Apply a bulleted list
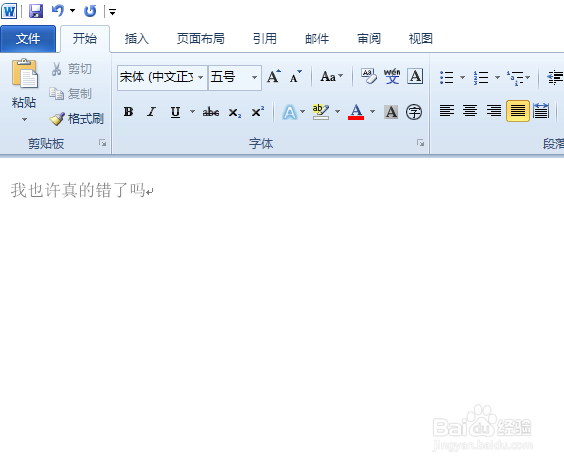 pyautogui.click(x=447, y=77)
